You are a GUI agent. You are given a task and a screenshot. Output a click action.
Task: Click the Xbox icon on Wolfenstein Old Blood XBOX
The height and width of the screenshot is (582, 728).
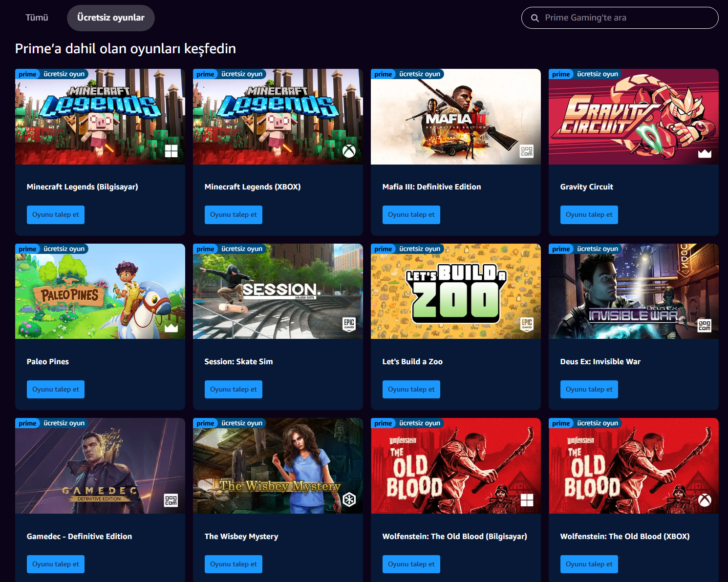(705, 500)
